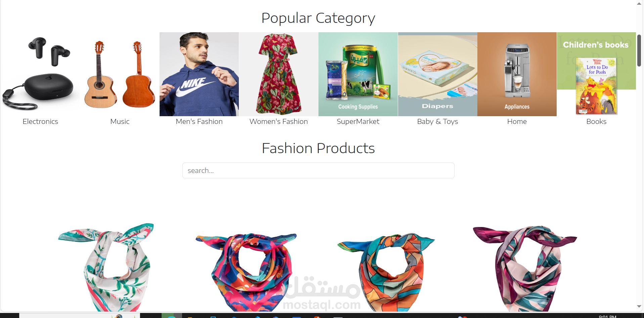Click the Baby & Toys label
This screenshot has height=318, width=644.
tap(437, 122)
